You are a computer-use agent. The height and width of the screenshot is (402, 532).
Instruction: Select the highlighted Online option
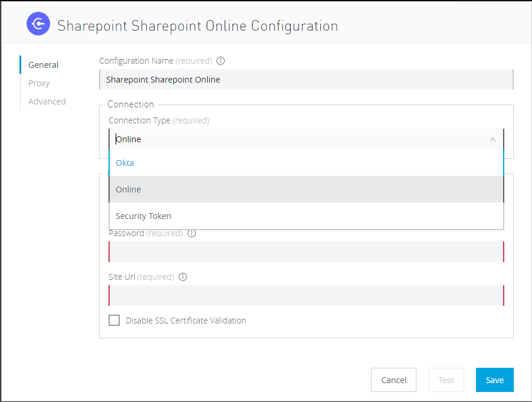tap(128, 189)
